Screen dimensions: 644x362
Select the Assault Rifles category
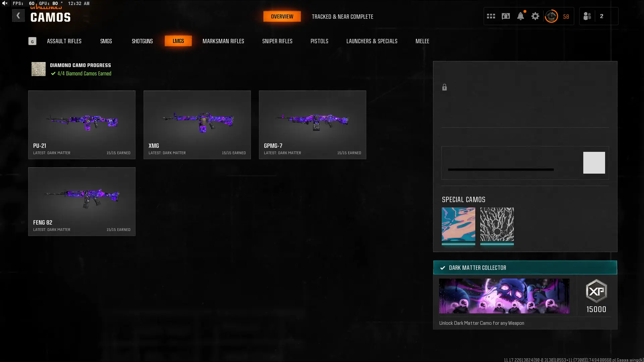click(x=64, y=41)
